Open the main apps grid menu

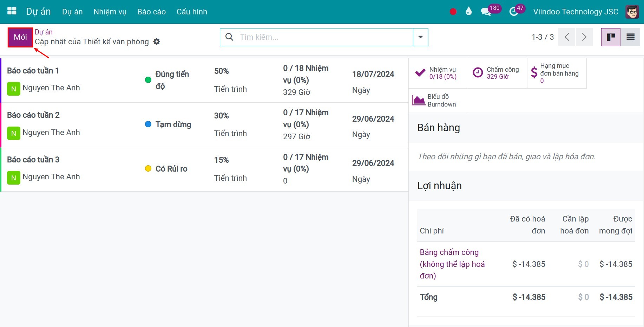[12, 11]
